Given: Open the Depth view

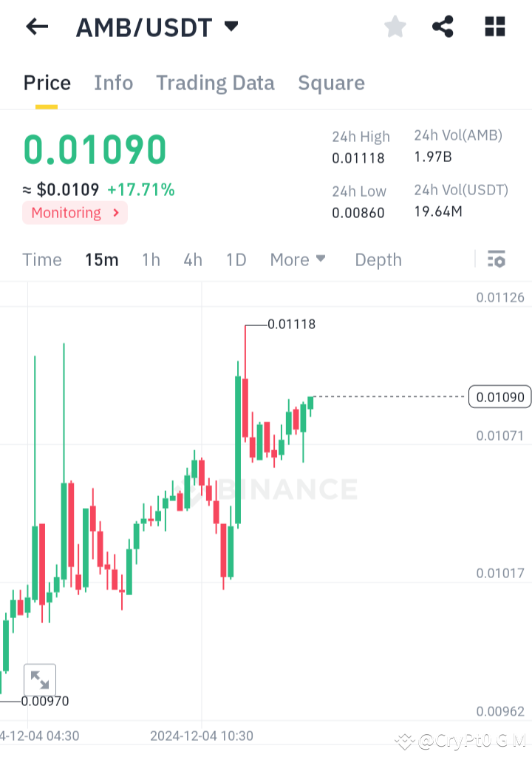Looking at the screenshot, I should tap(378, 259).
